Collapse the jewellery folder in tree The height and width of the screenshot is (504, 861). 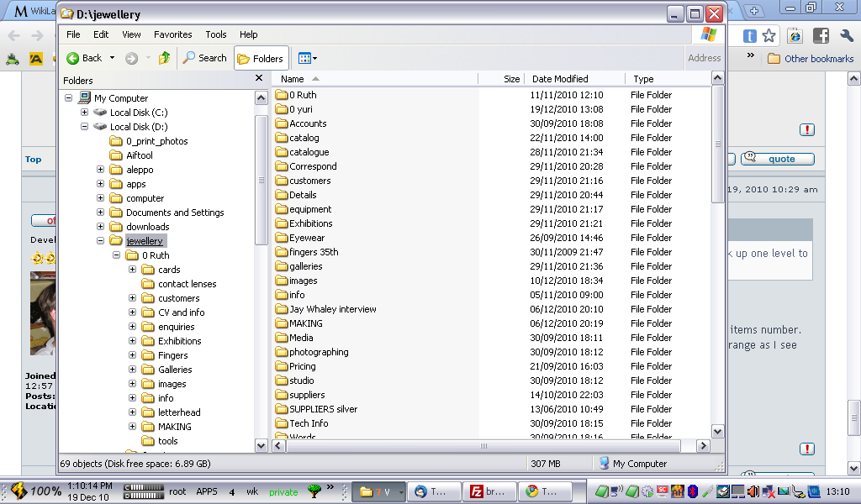(x=101, y=241)
